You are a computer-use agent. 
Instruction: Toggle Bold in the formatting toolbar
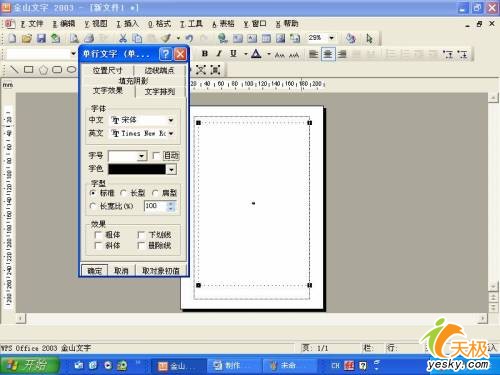(205, 53)
